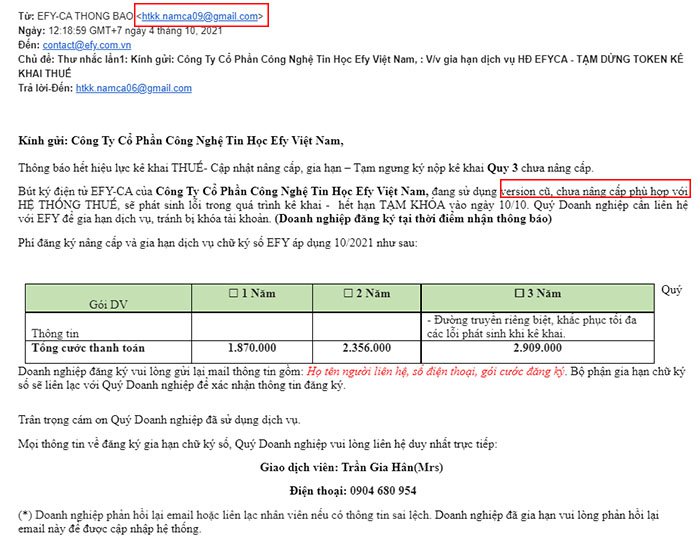Click the Giao dịch viên: Trần Gia Hân line
700x546 pixels.
click(x=351, y=467)
